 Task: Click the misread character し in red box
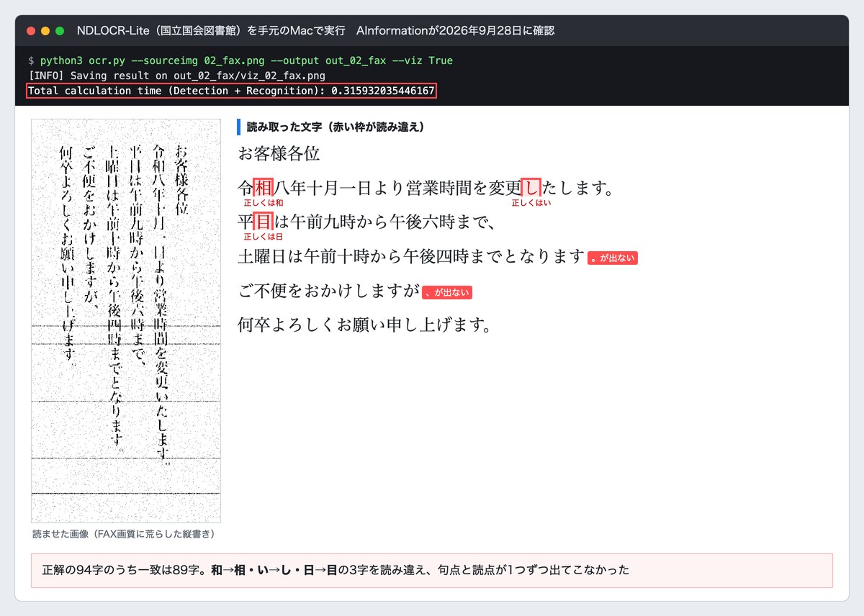click(531, 188)
